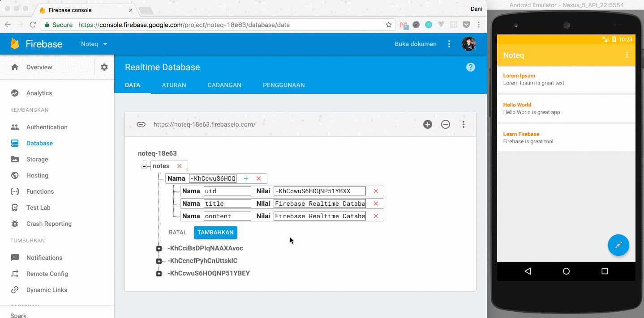Click the title value field

coord(320,204)
